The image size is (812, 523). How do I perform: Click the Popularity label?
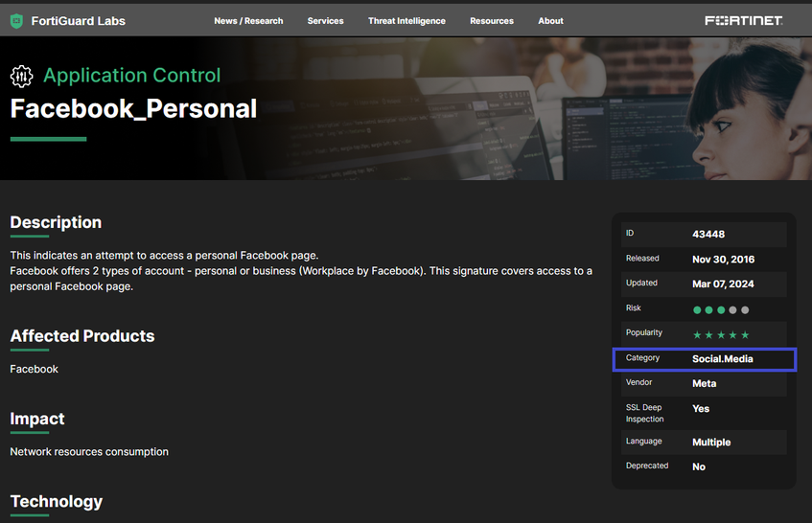point(643,332)
